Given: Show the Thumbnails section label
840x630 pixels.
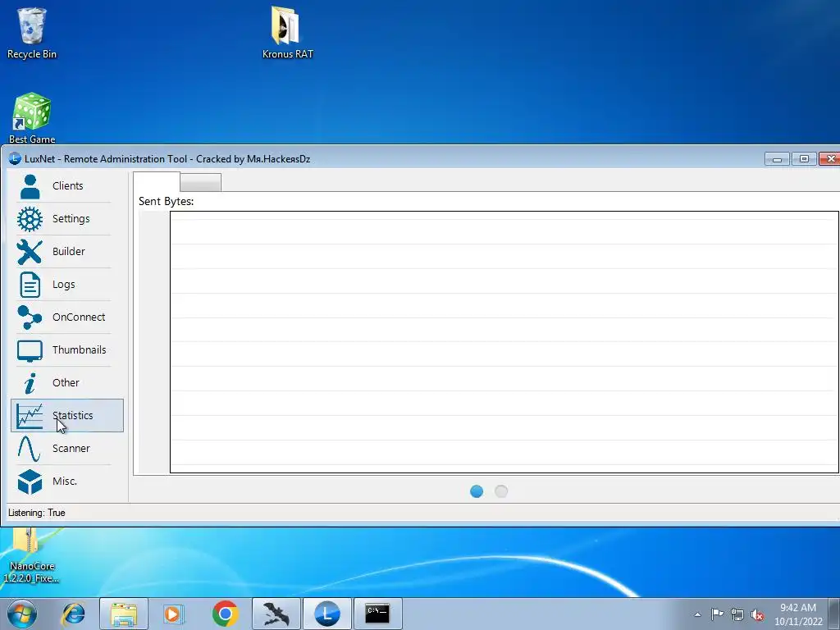Looking at the screenshot, I should 80,349.
